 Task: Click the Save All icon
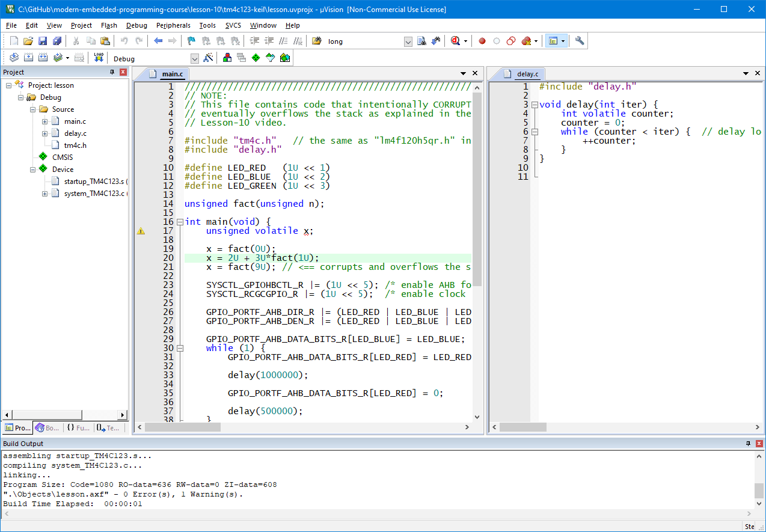click(x=57, y=41)
